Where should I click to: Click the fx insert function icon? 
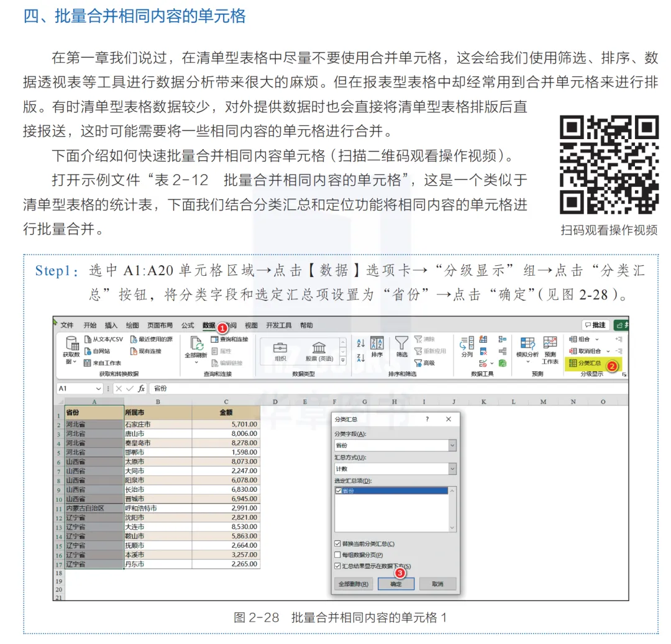tap(141, 389)
